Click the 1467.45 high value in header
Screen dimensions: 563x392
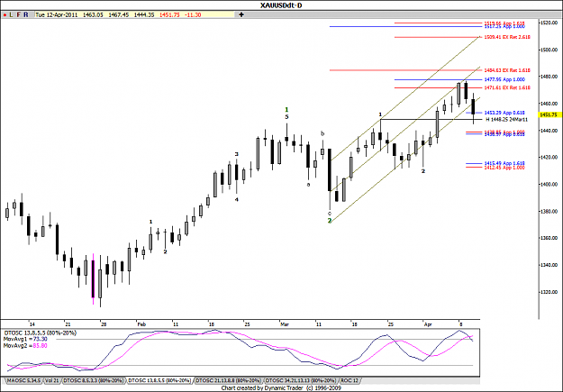point(119,14)
